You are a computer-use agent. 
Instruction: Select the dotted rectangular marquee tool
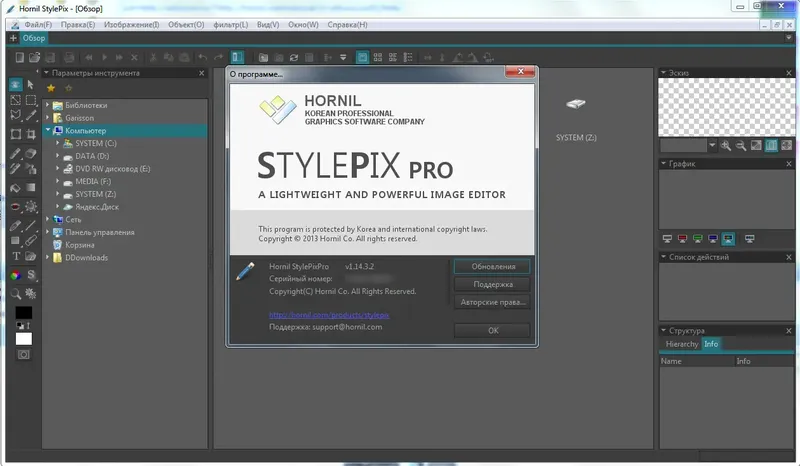point(31,100)
